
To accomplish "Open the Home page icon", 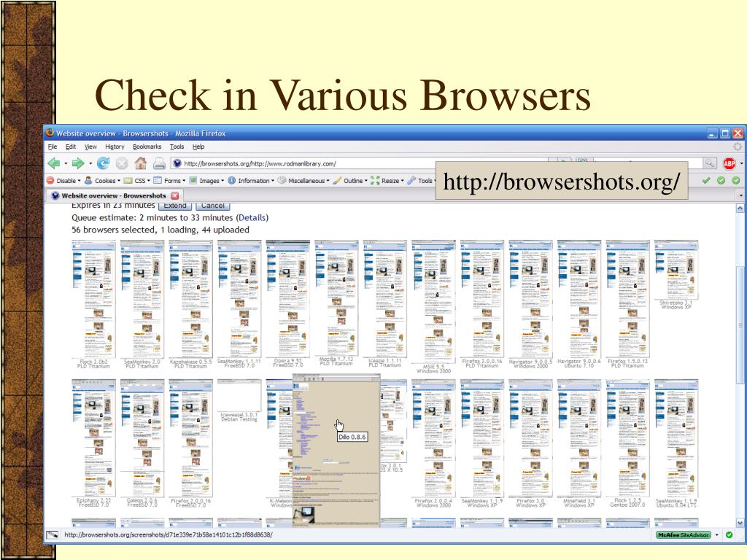I will point(141,163).
